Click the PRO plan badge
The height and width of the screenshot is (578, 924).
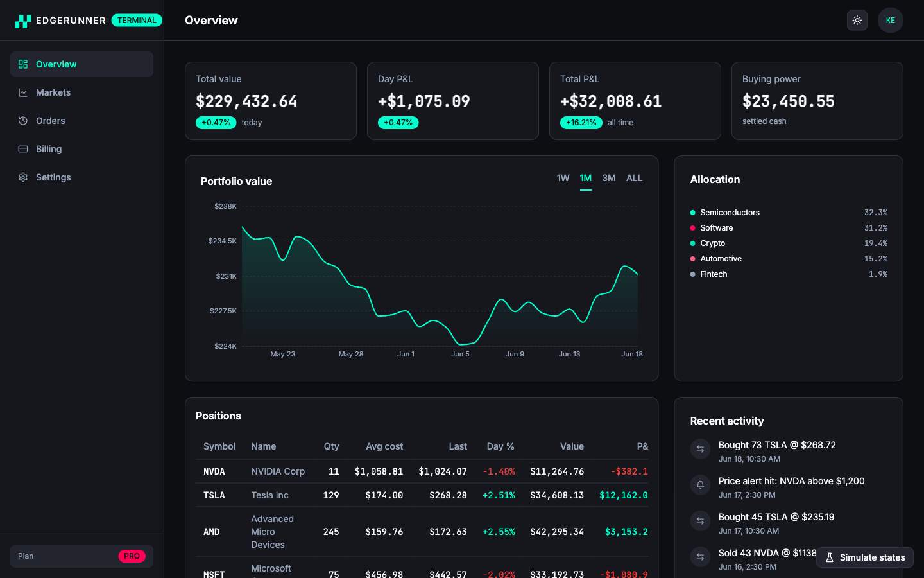(132, 556)
